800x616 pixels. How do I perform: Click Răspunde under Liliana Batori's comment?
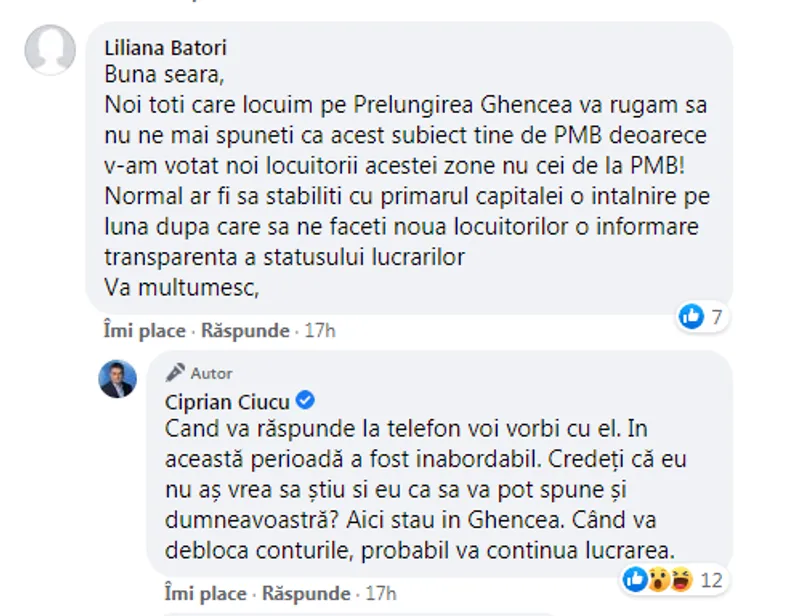coord(245,330)
